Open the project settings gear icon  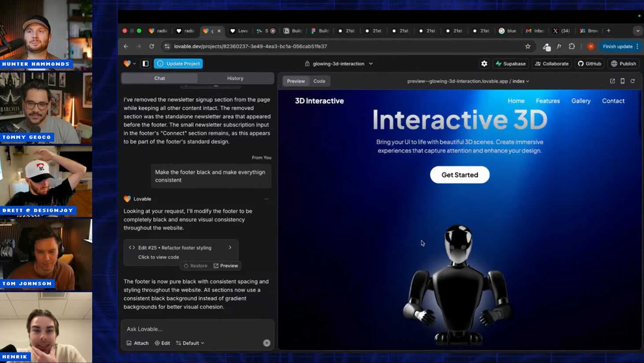tap(484, 64)
